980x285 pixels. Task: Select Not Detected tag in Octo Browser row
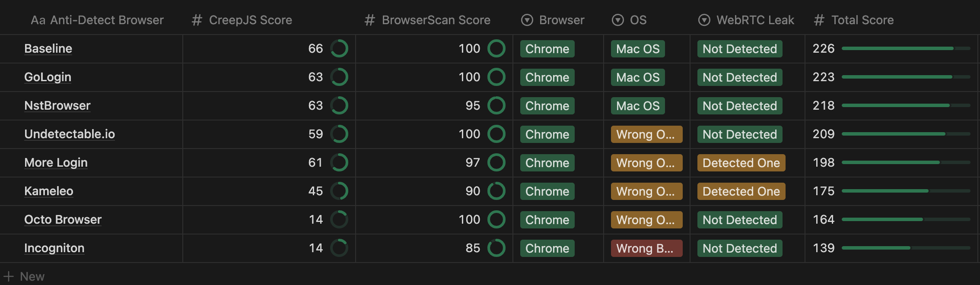740,220
